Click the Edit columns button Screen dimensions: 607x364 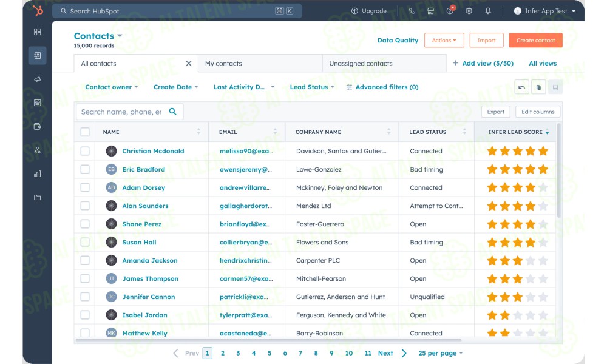pyautogui.click(x=538, y=112)
